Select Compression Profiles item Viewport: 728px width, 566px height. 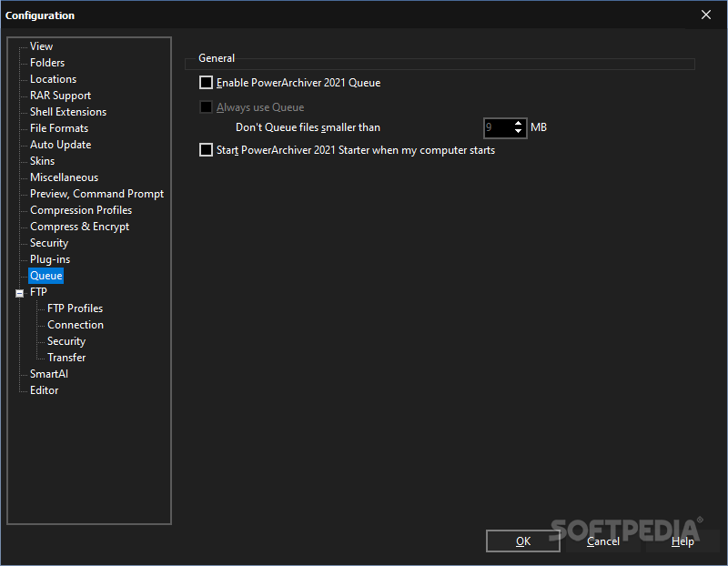[81, 210]
